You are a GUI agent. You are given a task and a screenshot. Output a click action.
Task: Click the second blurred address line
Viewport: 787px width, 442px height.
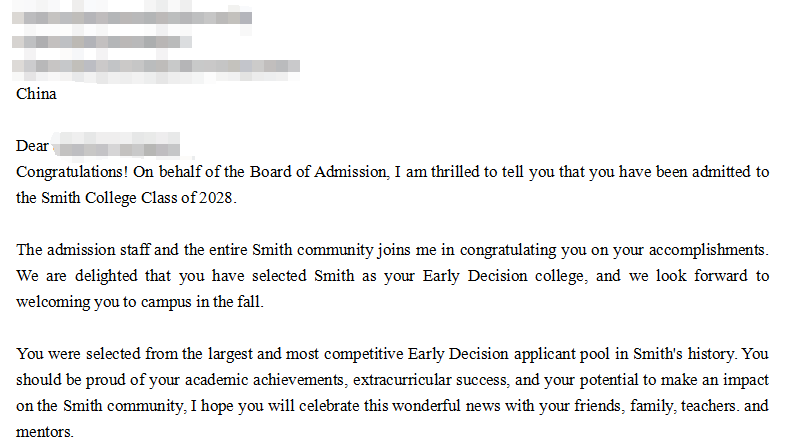tap(102, 42)
